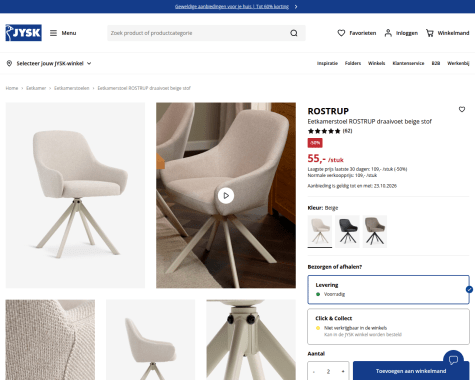Click the ROSTRUP product title
Viewport: 475px width, 380px height.
tap(328, 111)
